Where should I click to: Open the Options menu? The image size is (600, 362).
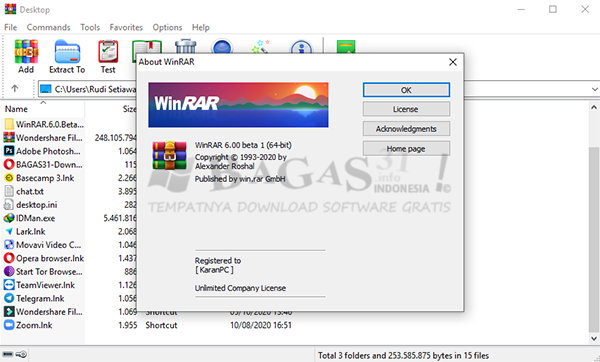[167, 27]
